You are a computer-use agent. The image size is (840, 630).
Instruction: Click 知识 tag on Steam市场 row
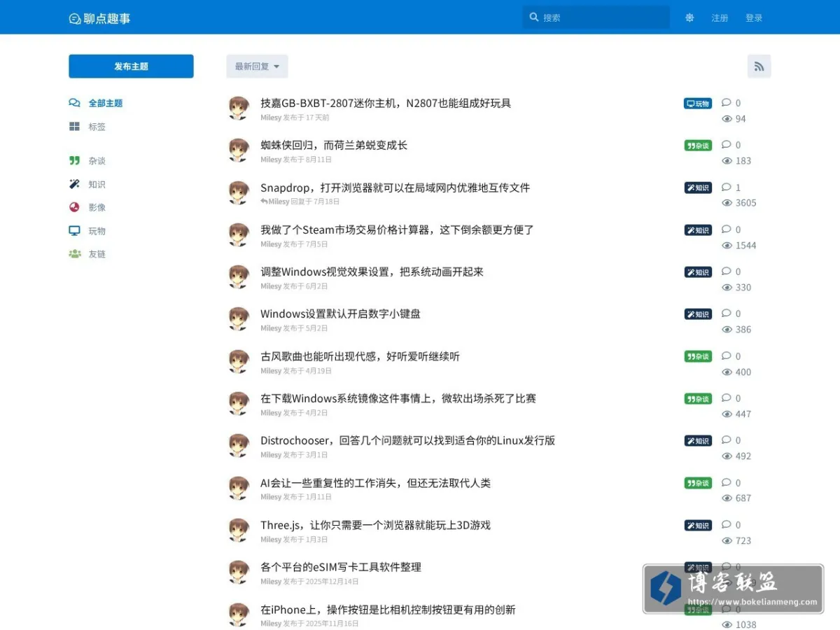[x=698, y=230]
